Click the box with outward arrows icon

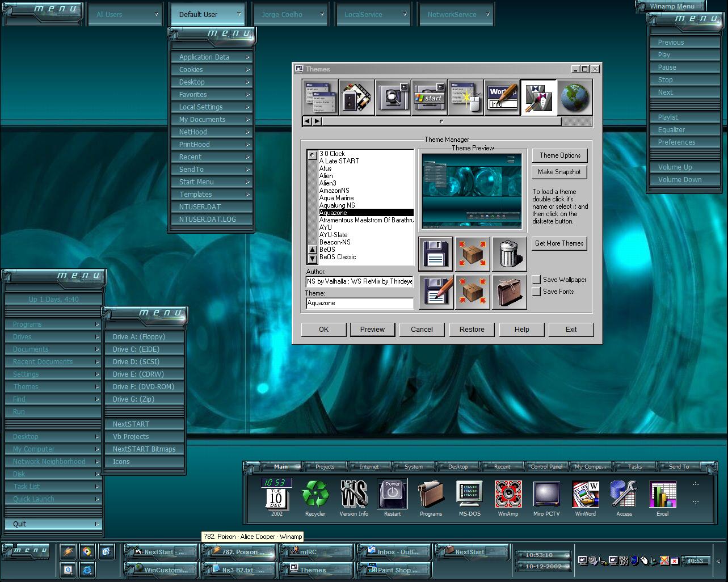click(x=472, y=254)
